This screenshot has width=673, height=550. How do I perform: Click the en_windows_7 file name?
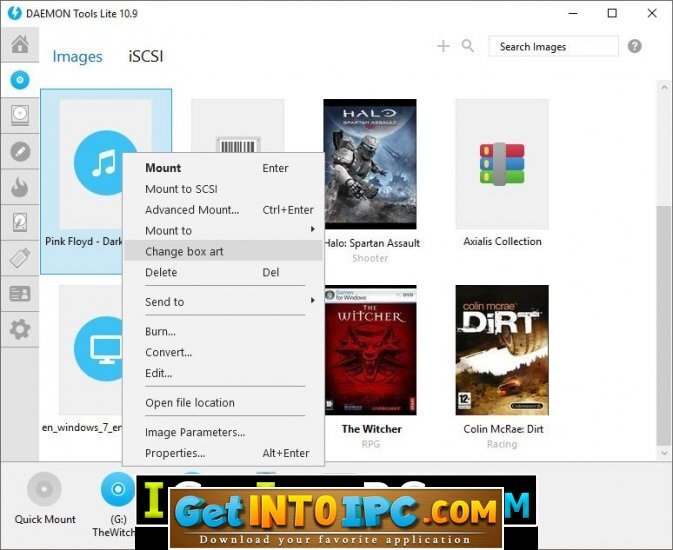point(82,428)
